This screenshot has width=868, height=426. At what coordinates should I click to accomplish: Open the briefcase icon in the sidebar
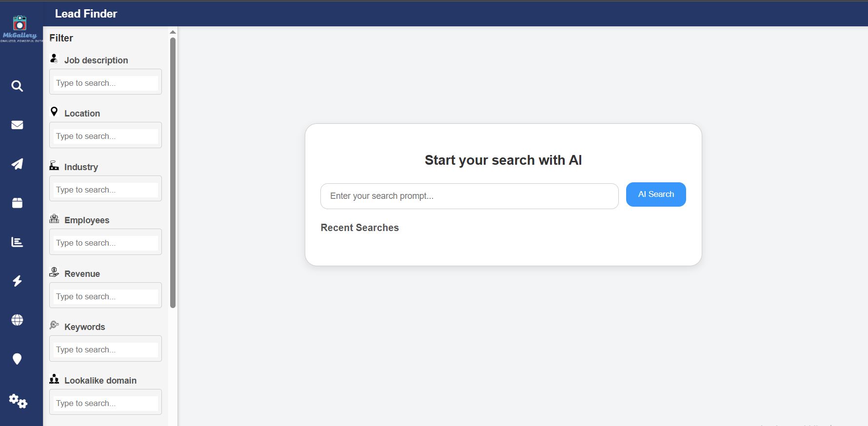17,203
